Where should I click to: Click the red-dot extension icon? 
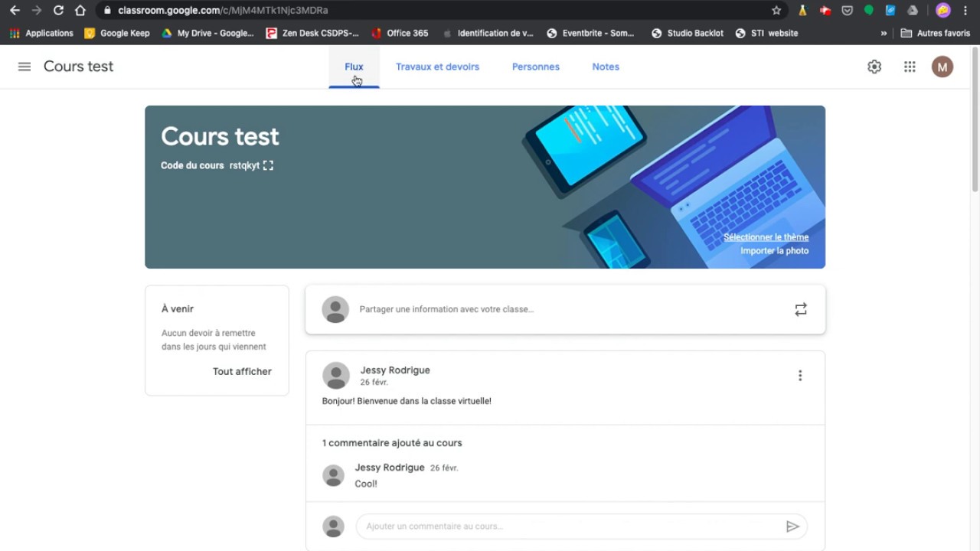[x=825, y=11]
